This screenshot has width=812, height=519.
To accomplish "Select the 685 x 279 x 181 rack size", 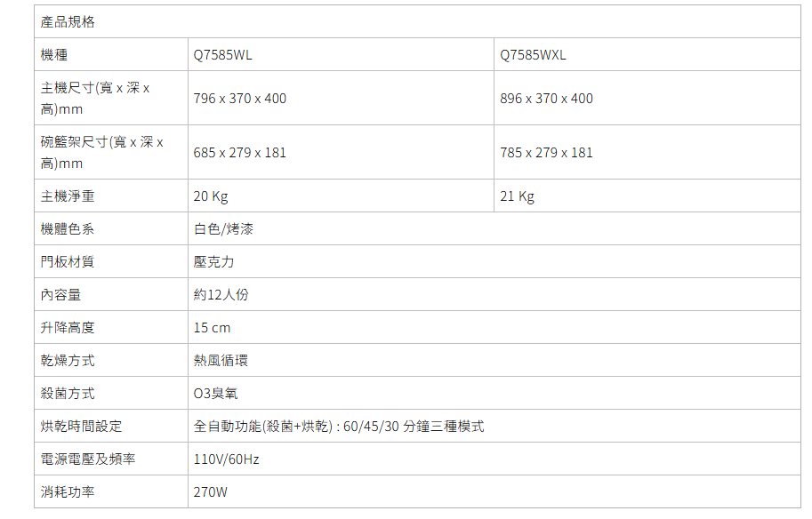I will (240, 153).
